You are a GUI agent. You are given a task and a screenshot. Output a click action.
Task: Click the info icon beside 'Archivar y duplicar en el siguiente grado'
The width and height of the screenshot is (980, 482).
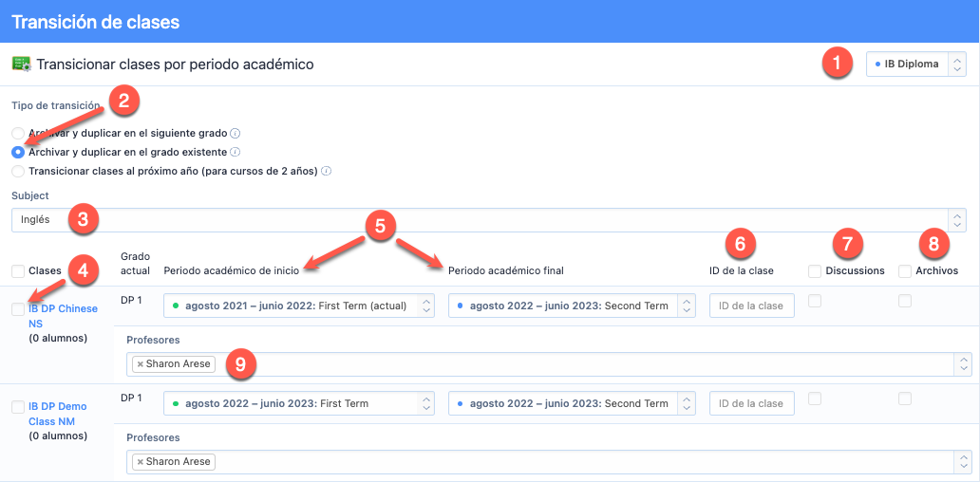[x=235, y=134]
